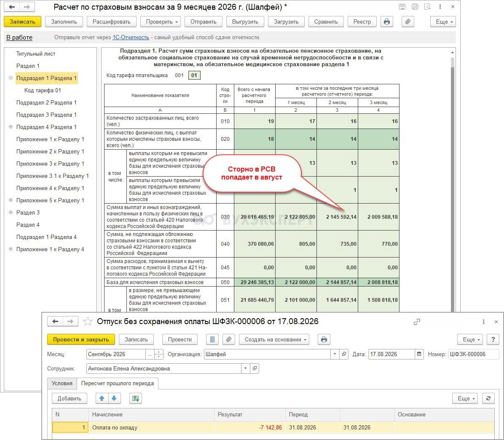Click the print button next to Реестр
Screen dimensions: 504x440
387,22
